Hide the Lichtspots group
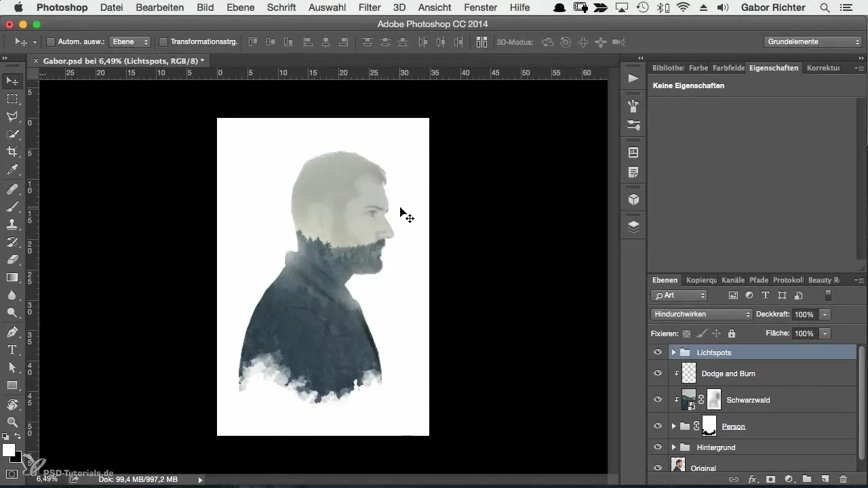 click(x=657, y=352)
